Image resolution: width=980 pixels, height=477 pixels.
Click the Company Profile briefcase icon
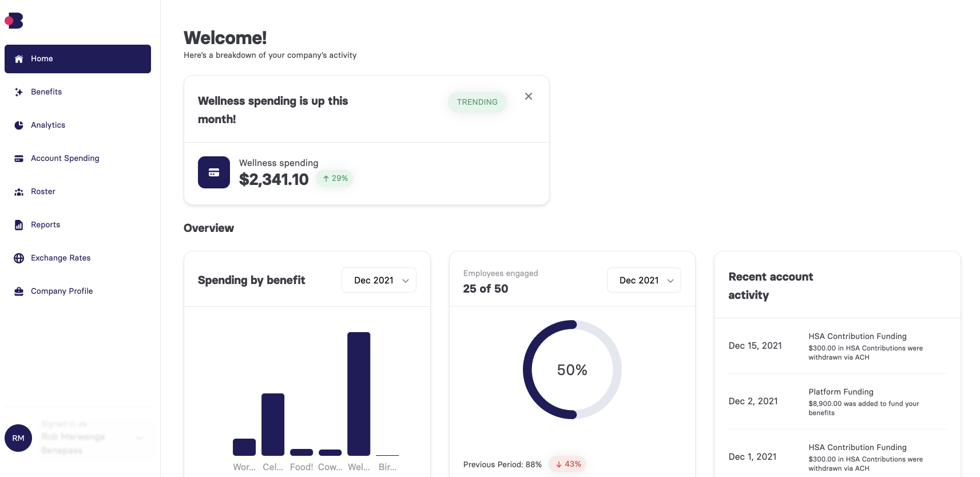pyautogui.click(x=19, y=291)
